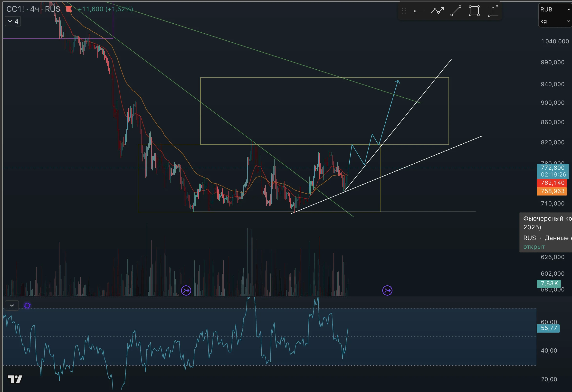Select the polyline path drawing tool
Image resolution: width=572 pixels, height=392 pixels.
437,10
